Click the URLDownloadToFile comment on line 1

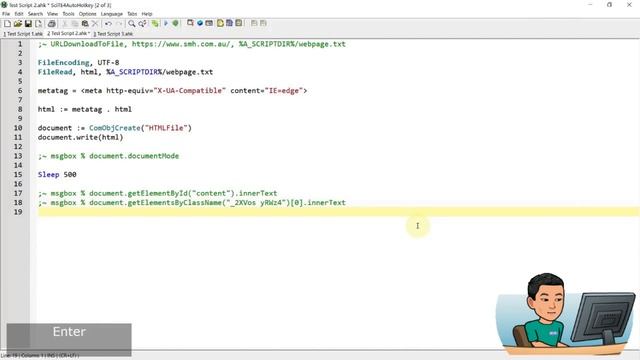pos(191,44)
